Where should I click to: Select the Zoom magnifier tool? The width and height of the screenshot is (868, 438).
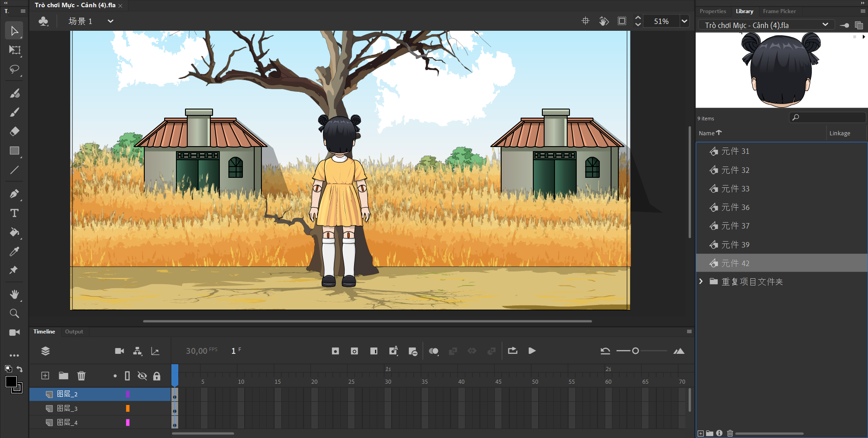(14, 314)
